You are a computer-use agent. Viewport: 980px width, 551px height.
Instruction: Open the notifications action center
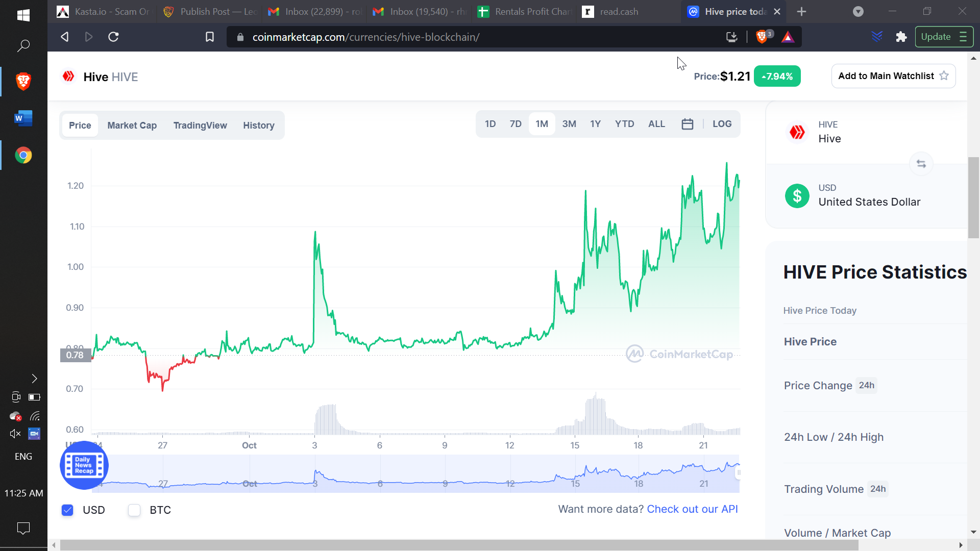[x=23, y=528]
